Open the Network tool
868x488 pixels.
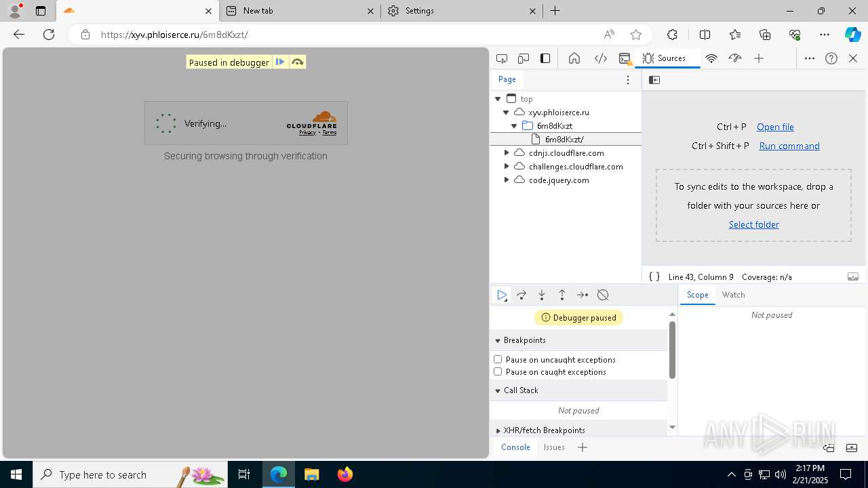click(x=711, y=58)
